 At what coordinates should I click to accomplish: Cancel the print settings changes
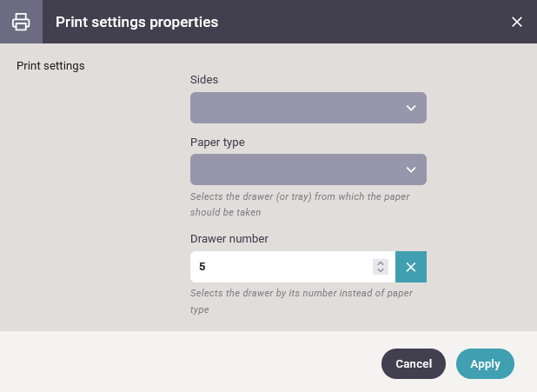(414, 364)
